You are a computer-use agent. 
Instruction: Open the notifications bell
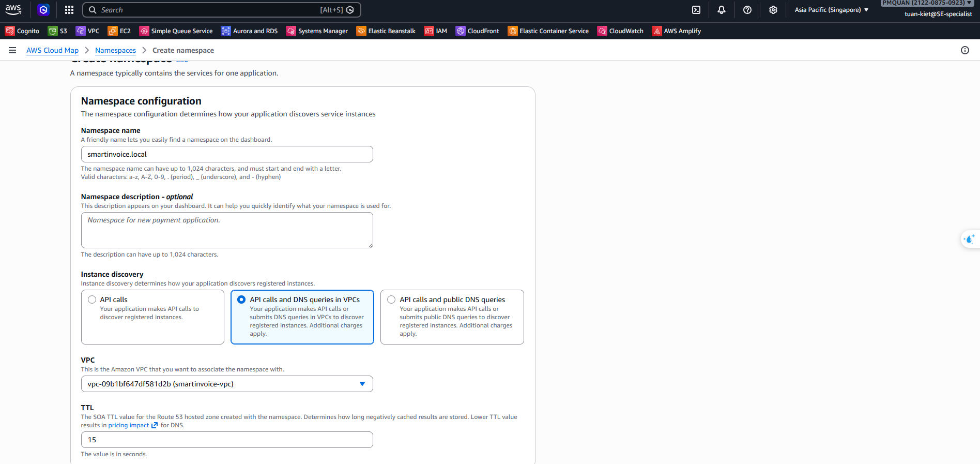click(x=722, y=10)
